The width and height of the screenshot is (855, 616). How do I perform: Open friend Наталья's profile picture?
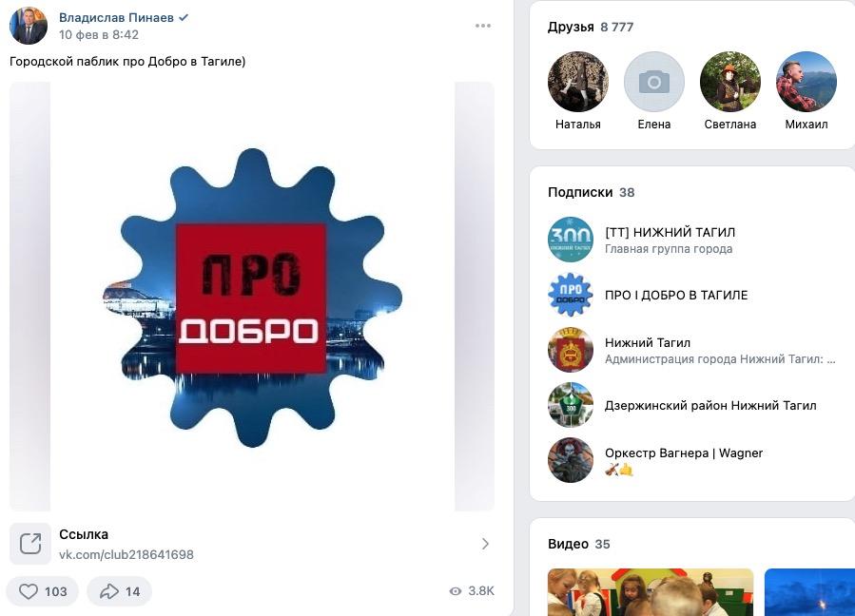pos(578,82)
